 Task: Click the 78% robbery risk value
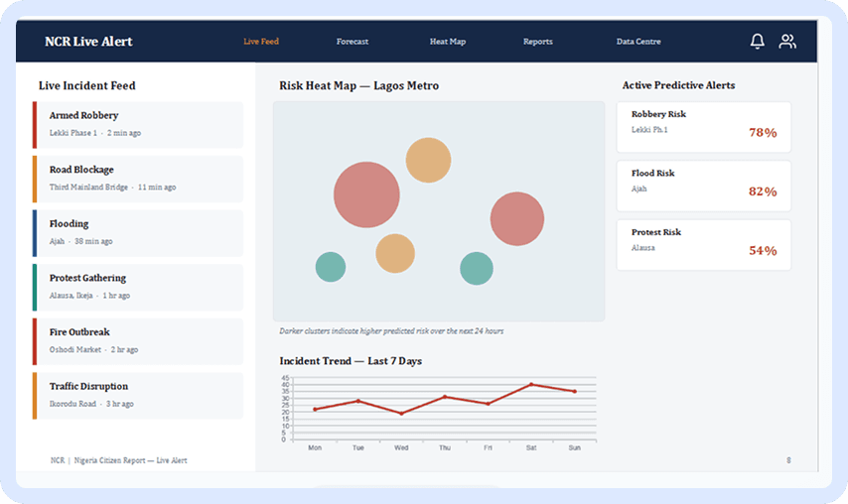[x=763, y=133]
